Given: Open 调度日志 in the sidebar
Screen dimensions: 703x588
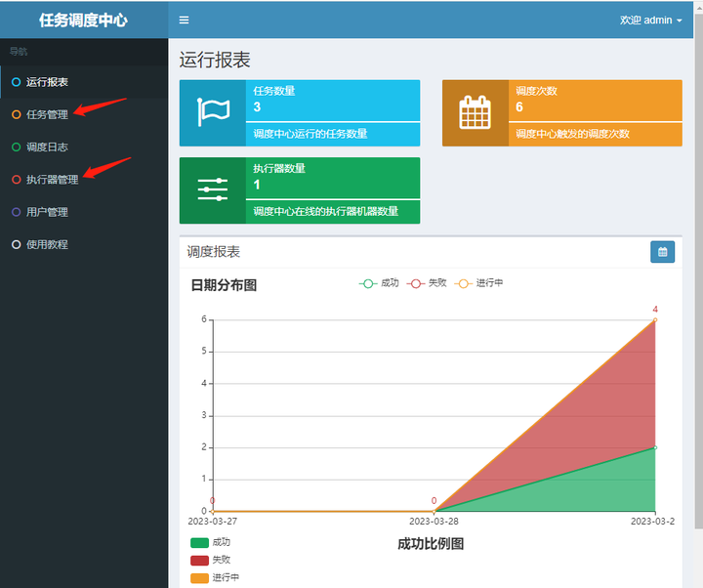Looking at the screenshot, I should (x=84, y=147).
